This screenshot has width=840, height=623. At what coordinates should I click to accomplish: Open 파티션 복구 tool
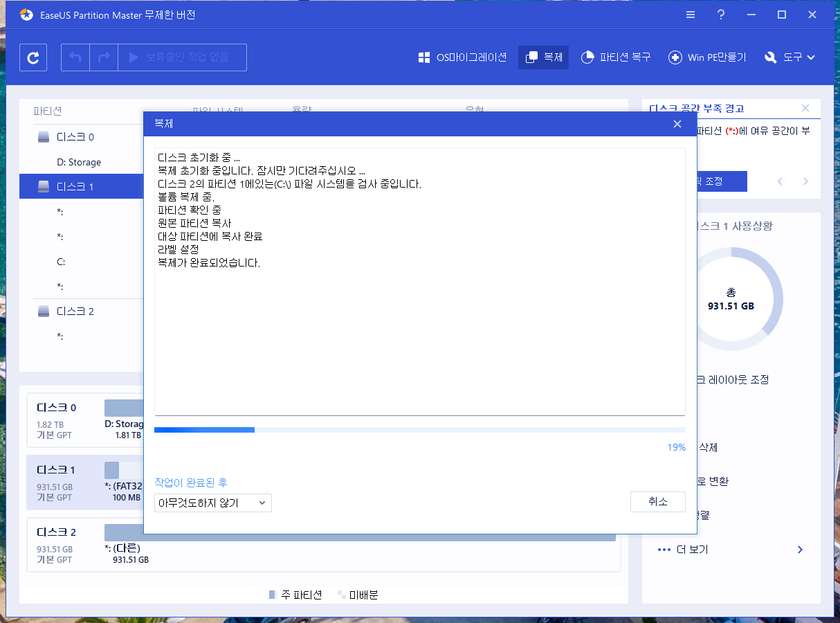615,57
